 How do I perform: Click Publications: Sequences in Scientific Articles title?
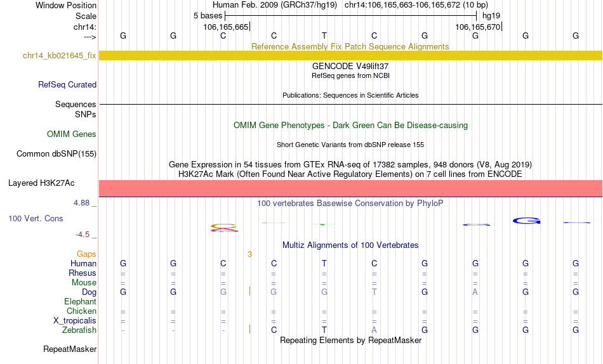(x=350, y=95)
